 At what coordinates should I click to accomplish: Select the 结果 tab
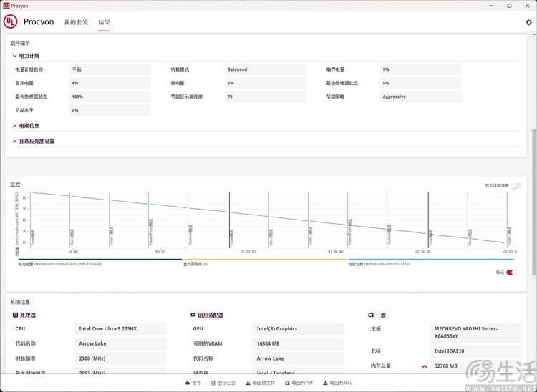pos(104,22)
